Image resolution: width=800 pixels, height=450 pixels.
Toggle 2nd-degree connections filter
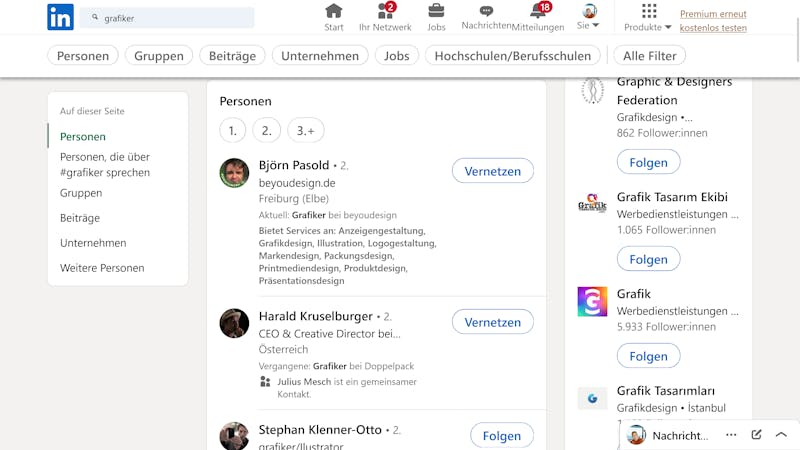point(266,131)
